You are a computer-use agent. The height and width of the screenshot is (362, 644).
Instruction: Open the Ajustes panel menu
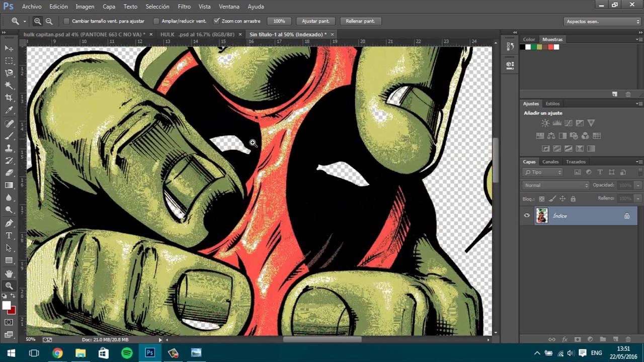(x=639, y=104)
